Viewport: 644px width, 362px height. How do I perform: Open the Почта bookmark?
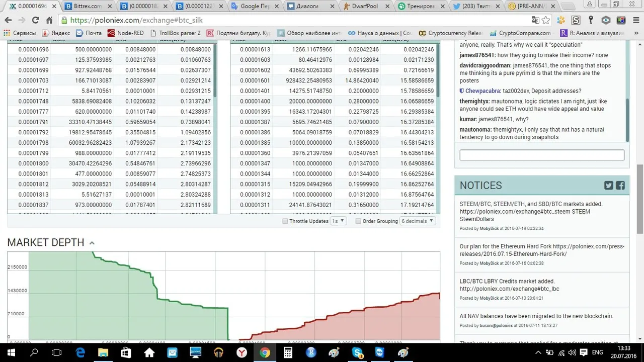pyautogui.click(x=89, y=33)
